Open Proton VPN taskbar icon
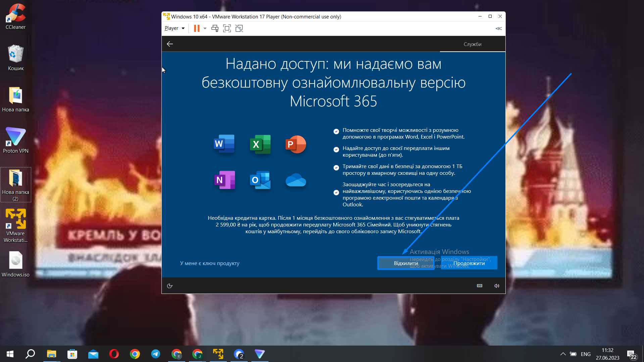644x362 pixels. tap(260, 354)
